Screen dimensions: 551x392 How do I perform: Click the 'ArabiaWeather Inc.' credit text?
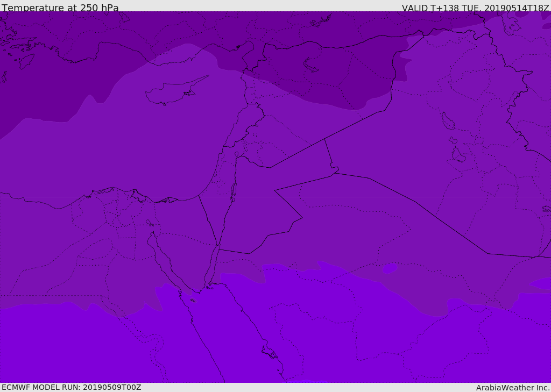pos(513,388)
